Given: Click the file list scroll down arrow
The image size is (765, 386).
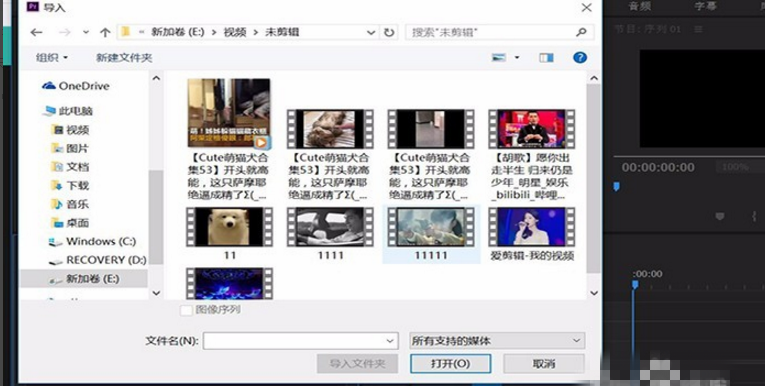Looking at the screenshot, I should 594,293.
